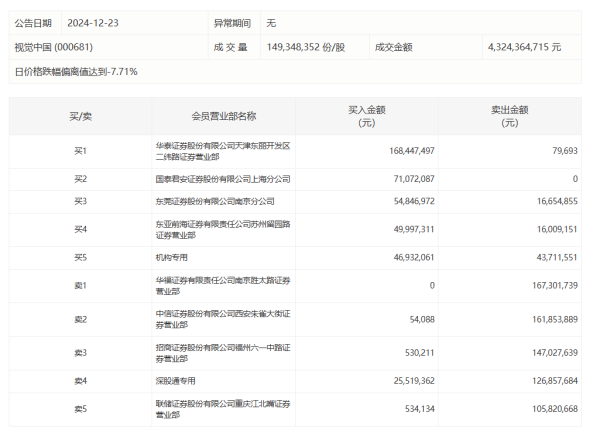The image size is (600, 447).
Task: Click the announcement date 2024-12-23
Action: 93,23
